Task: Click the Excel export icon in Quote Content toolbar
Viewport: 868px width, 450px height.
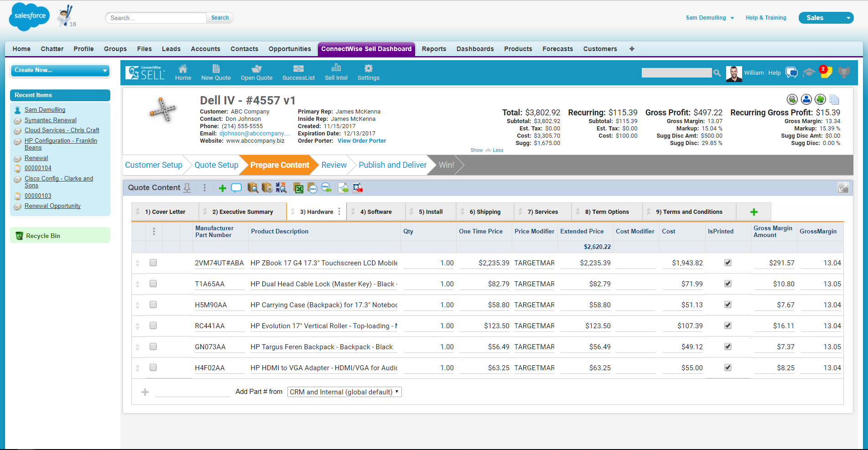Action: point(298,188)
